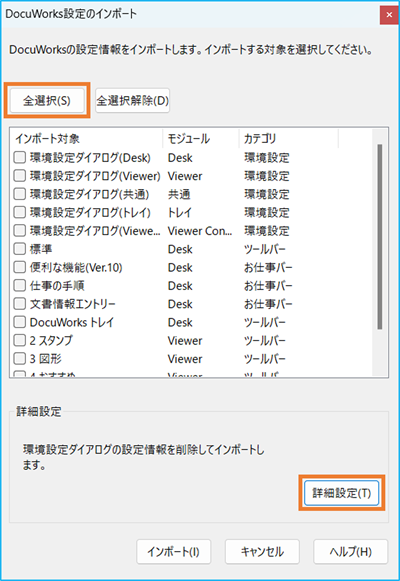This screenshot has height=581, width=400.
Task: Select the 3 図形 row text
Action: coord(46,359)
